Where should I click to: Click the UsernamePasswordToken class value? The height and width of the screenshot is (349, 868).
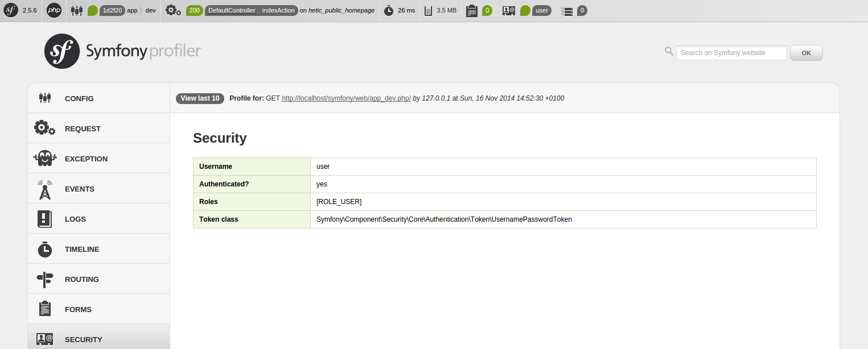(444, 219)
